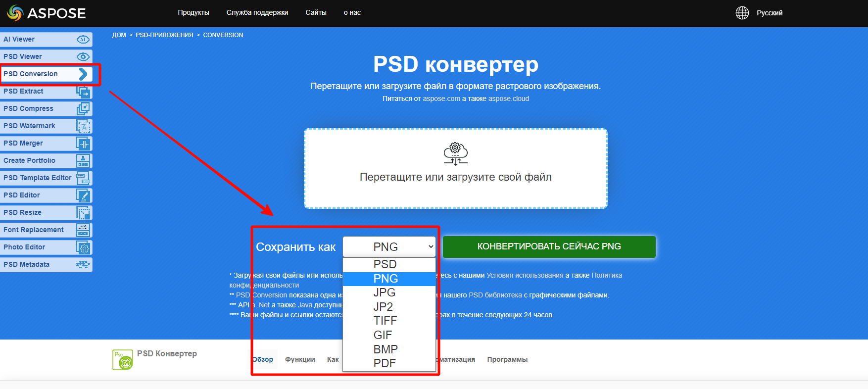Click the Aspose logo
This screenshot has width=868, height=389.
point(46,13)
